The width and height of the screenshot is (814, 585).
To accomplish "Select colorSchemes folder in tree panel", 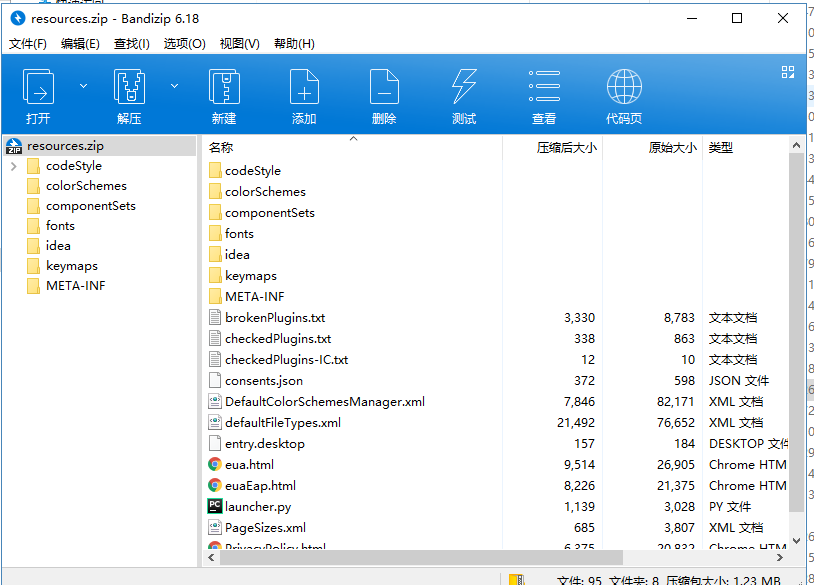I will 86,186.
